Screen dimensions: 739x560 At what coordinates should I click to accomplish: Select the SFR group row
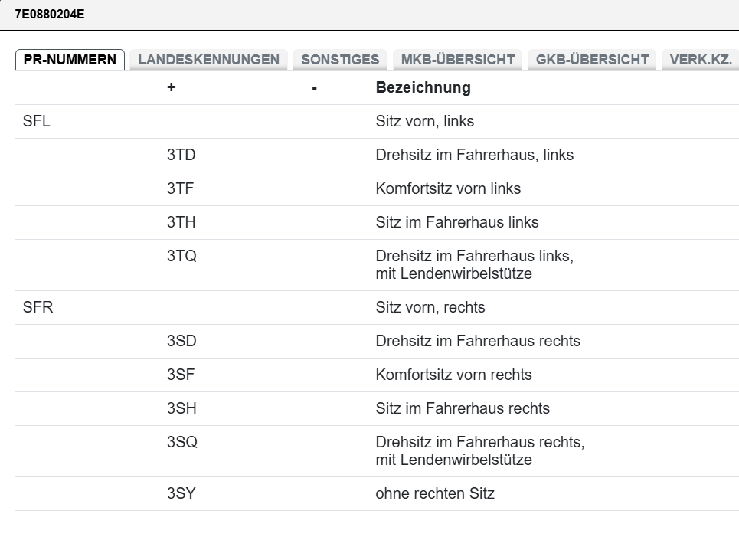coord(38,307)
